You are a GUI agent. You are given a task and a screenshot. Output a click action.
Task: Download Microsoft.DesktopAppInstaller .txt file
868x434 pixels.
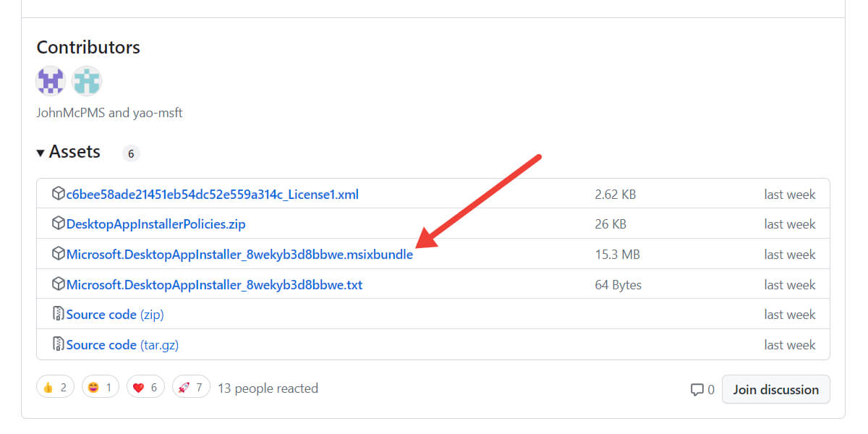(214, 285)
